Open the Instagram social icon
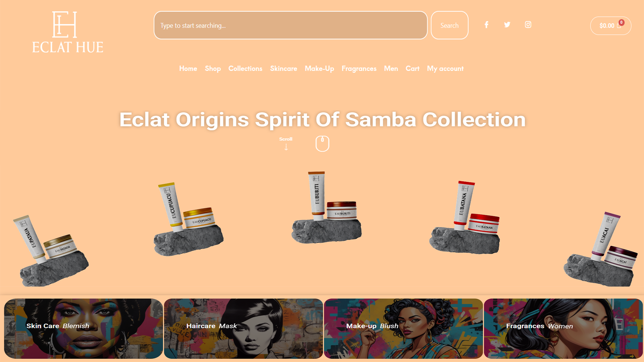The image size is (644, 362). [528, 25]
